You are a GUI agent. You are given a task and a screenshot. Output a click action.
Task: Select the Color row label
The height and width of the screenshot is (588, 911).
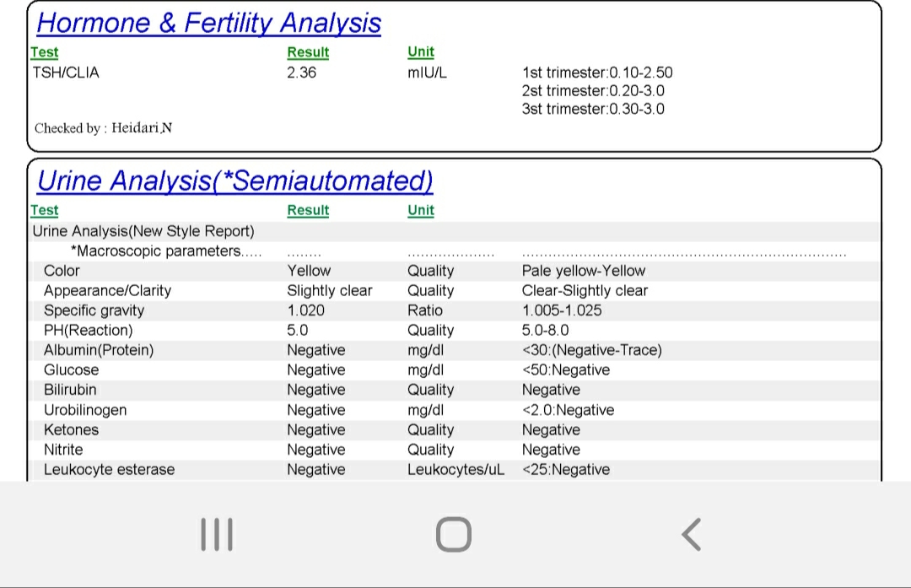click(x=62, y=271)
